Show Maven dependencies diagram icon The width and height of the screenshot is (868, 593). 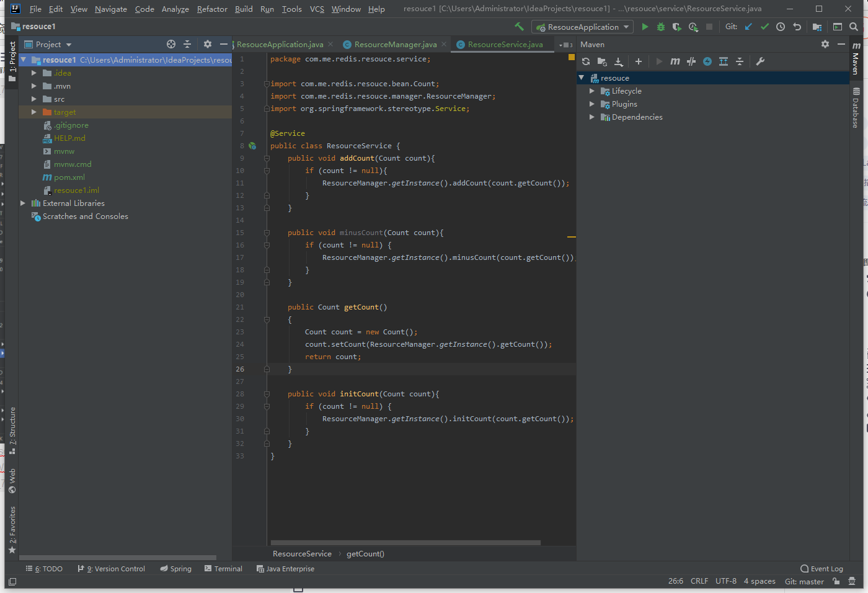[724, 61]
